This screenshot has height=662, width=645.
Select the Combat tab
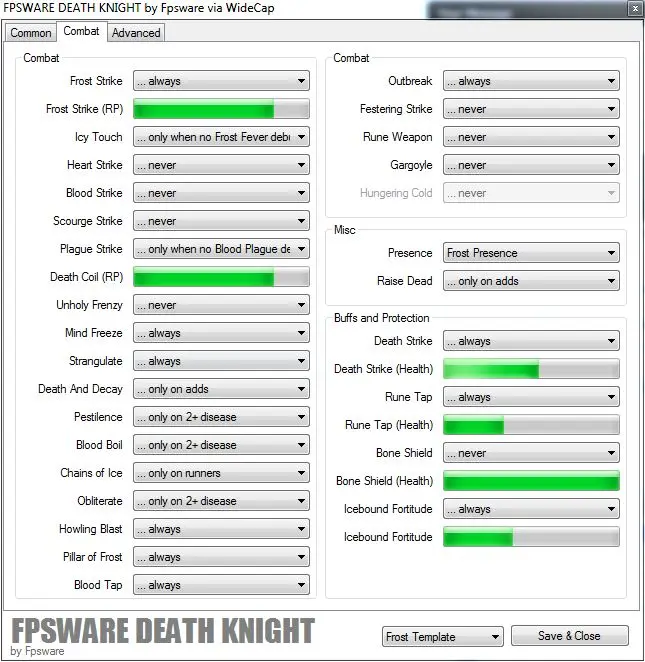pyautogui.click(x=81, y=31)
